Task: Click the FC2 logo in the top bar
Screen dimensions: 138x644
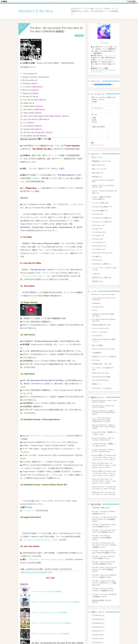Action: tap(4, 2)
